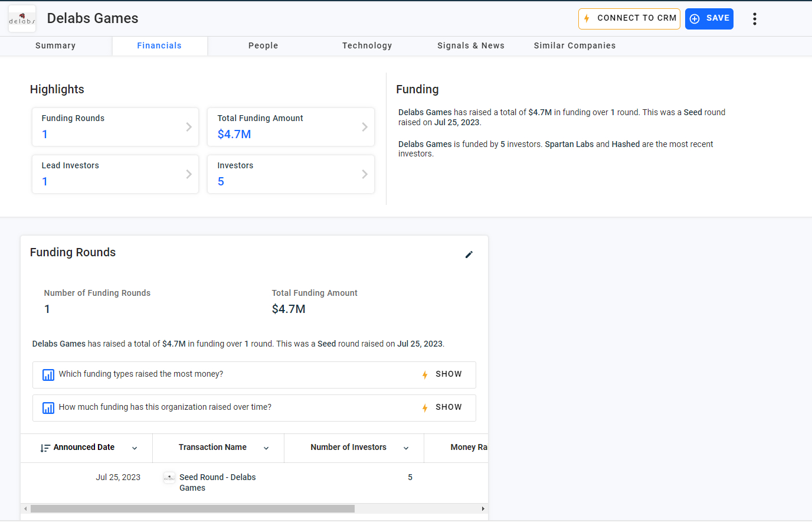The height and width of the screenshot is (522, 812).
Task: Click chevron arrow on Total Funding Amount card
Action: 365,127
